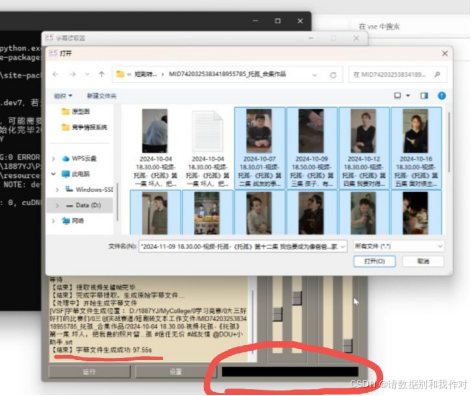The width and height of the screenshot is (471, 396).
Task: Refresh the folder listing
Action: (x=333, y=75)
